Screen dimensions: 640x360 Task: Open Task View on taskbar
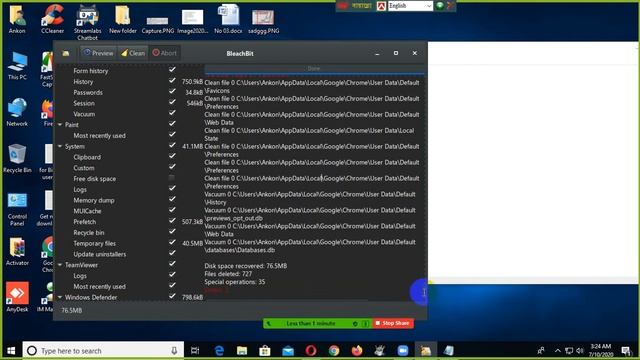click(195, 351)
